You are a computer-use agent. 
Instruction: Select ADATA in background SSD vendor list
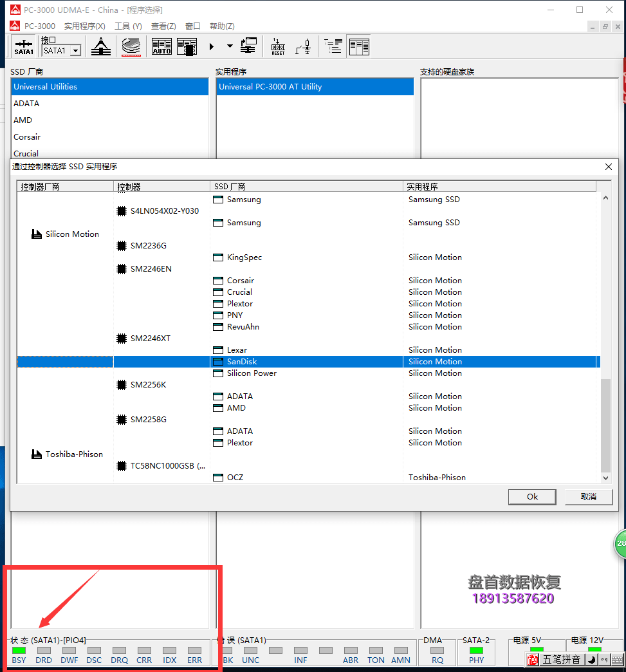(x=109, y=103)
